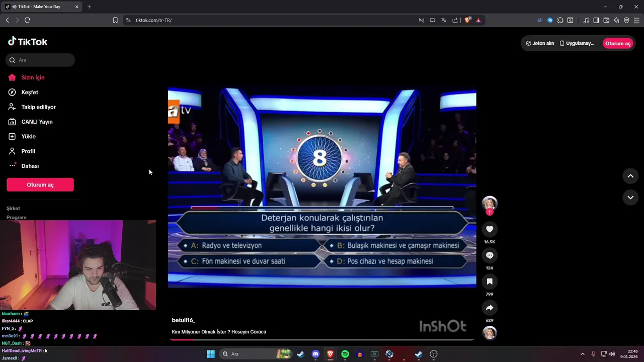
Task: Open Spotify from taskbar
Action: [x=345, y=354]
